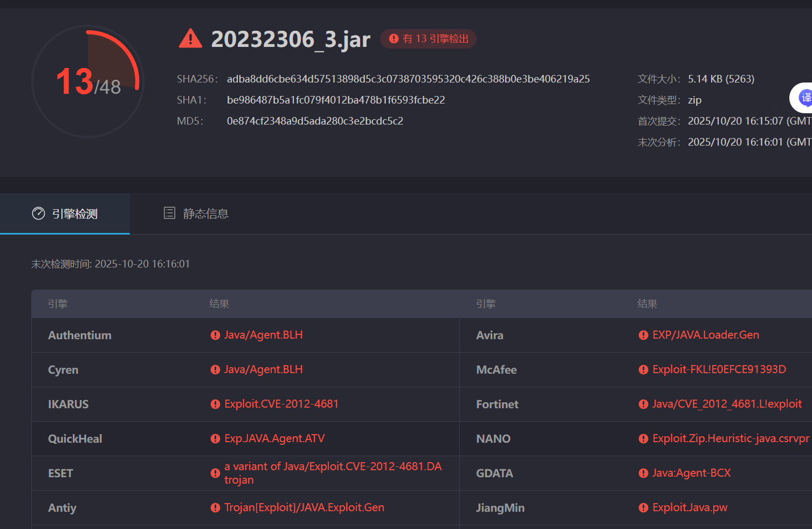Click the last analysis time 2025/10/20 16:16:01

749,142
